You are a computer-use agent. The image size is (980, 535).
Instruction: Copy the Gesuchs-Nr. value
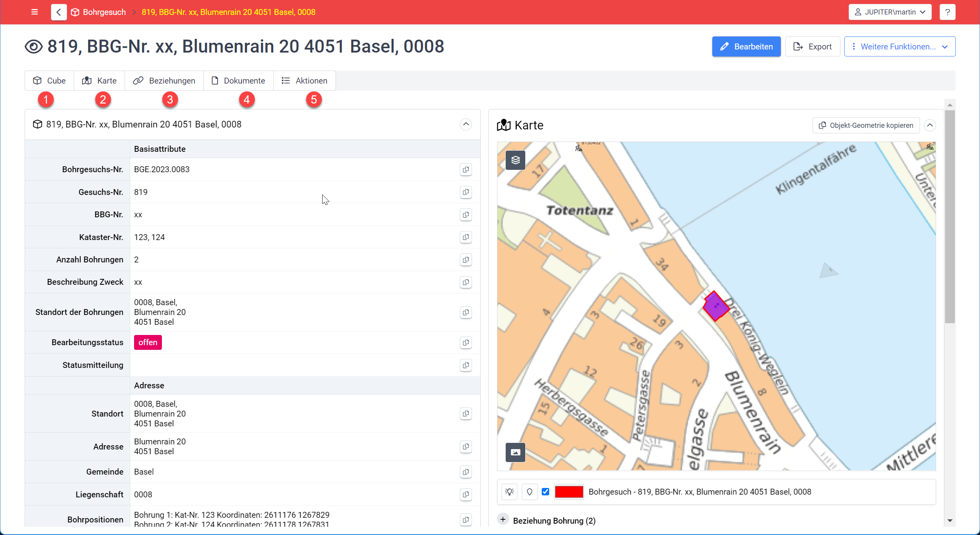click(x=466, y=192)
